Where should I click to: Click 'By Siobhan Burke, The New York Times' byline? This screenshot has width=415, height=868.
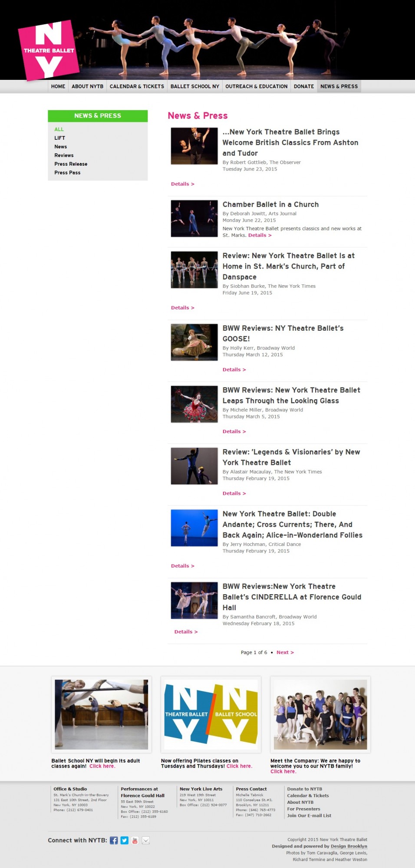coord(269,286)
